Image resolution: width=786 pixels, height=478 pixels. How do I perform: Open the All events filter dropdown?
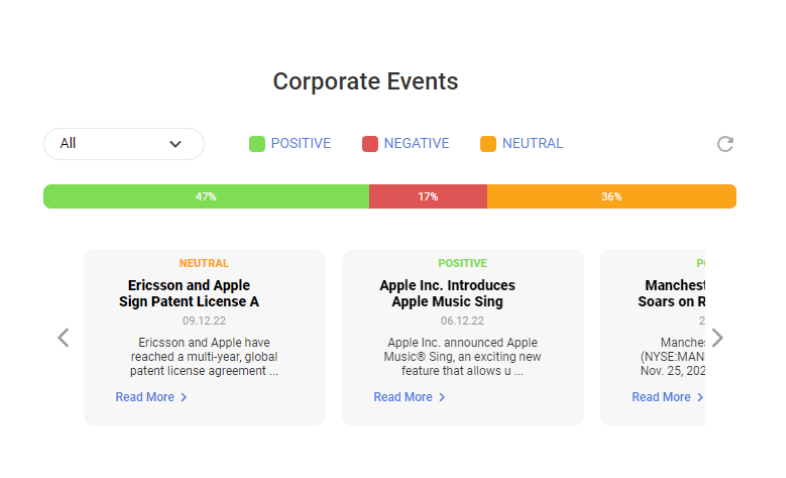pyautogui.click(x=123, y=144)
